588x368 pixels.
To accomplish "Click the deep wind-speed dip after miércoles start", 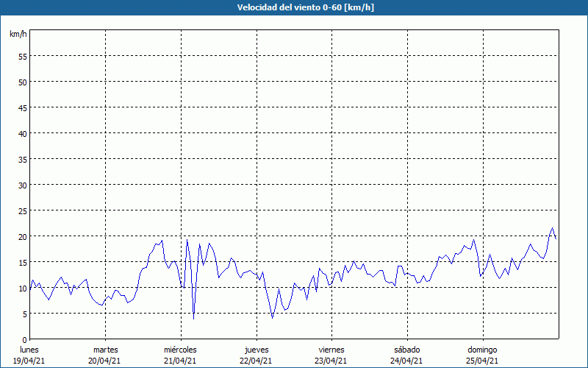I will (193, 319).
